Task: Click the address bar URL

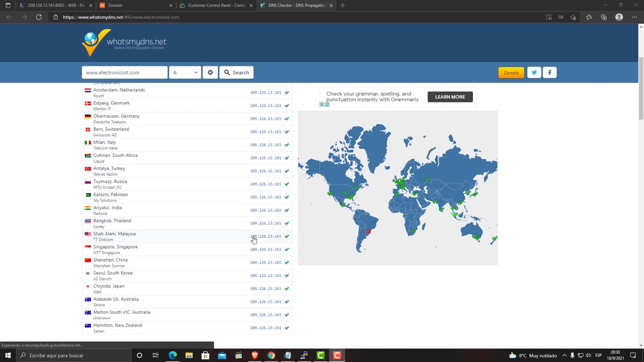Action: click(x=121, y=17)
